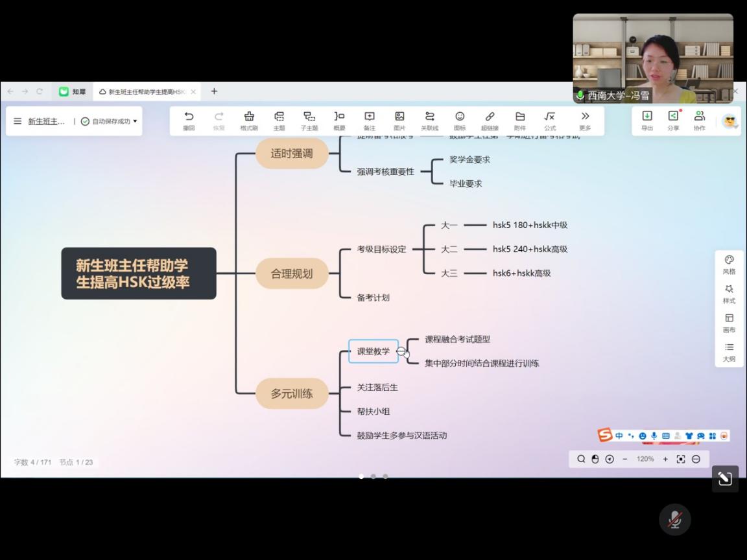Click the undo (撤回) toolbar icon

click(x=189, y=120)
